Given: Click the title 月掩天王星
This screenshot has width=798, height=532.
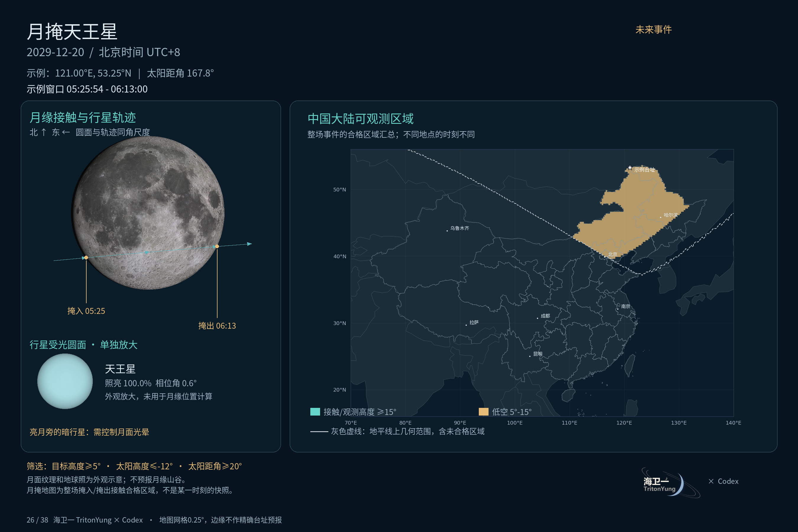Looking at the screenshot, I should click(x=72, y=32).
